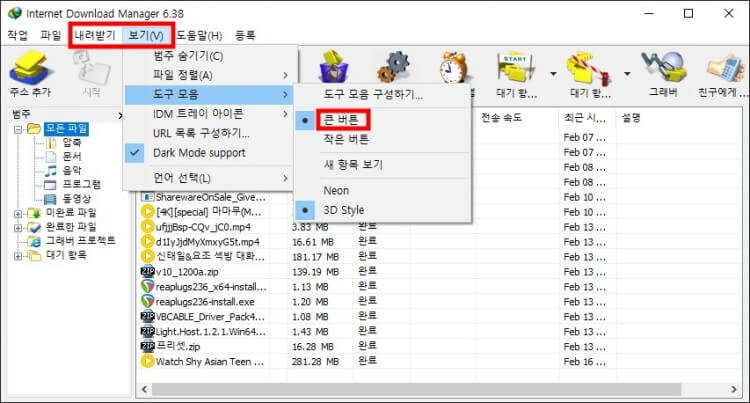Click the video icon of d1IyJjdMyXmxyG5t.mp4
Screen dimensions: 750x403
[x=147, y=241]
